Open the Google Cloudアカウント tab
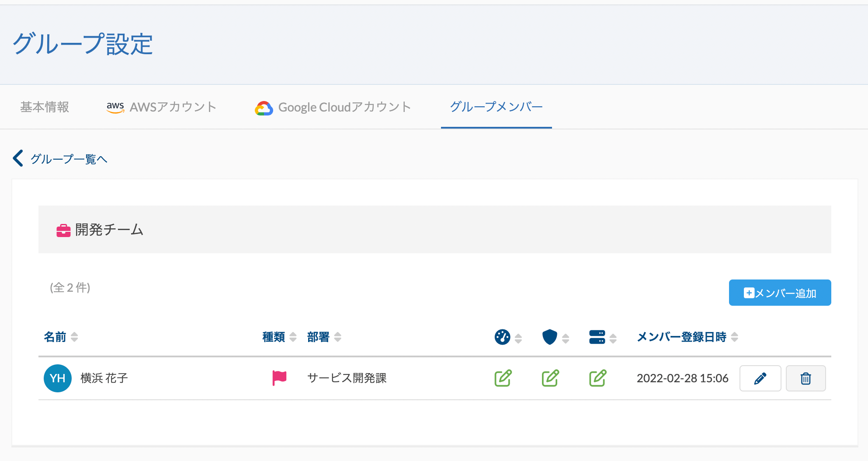 tap(333, 107)
